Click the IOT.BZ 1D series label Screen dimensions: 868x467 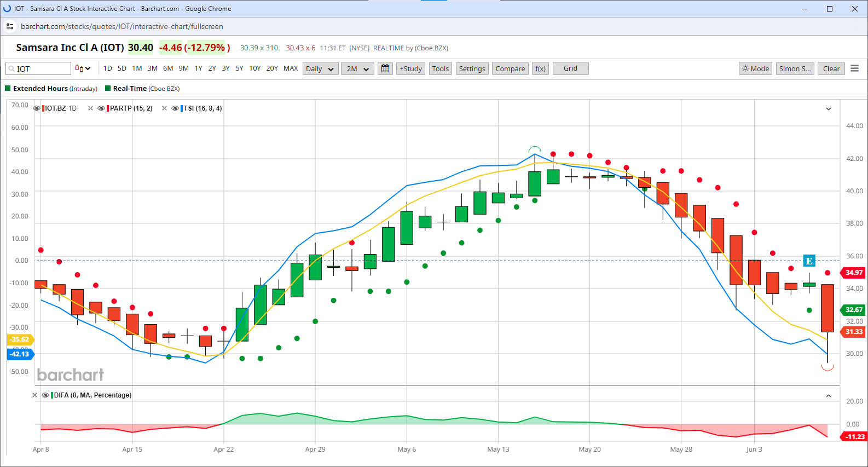pyautogui.click(x=61, y=108)
